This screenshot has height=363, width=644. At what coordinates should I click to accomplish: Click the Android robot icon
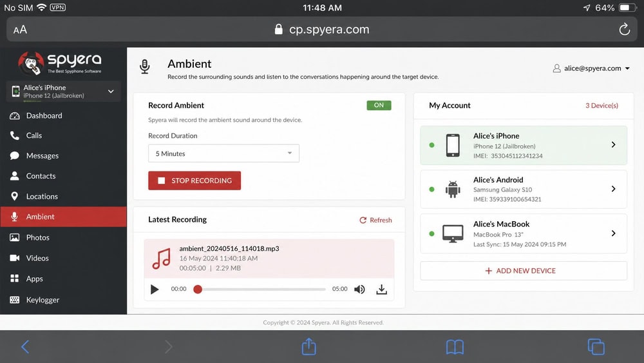[453, 189]
